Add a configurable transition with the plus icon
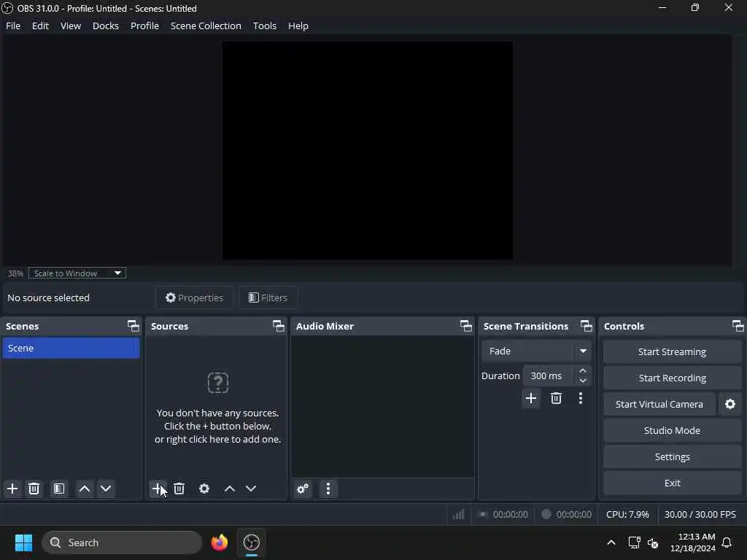The height and width of the screenshot is (560, 747). click(531, 398)
